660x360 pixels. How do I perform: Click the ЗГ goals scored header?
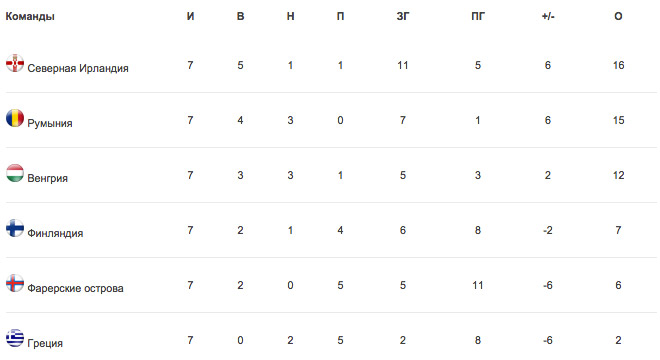click(x=403, y=16)
